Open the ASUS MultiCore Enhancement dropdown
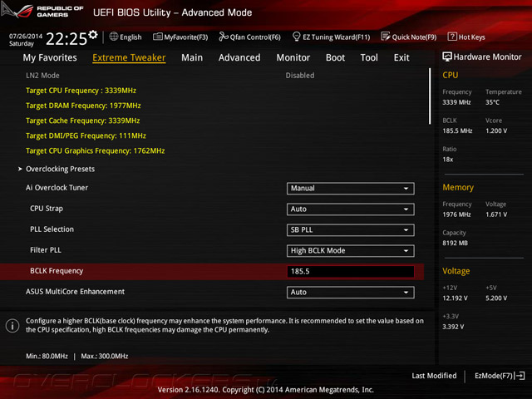The height and width of the screenshot is (399, 532). (351, 292)
